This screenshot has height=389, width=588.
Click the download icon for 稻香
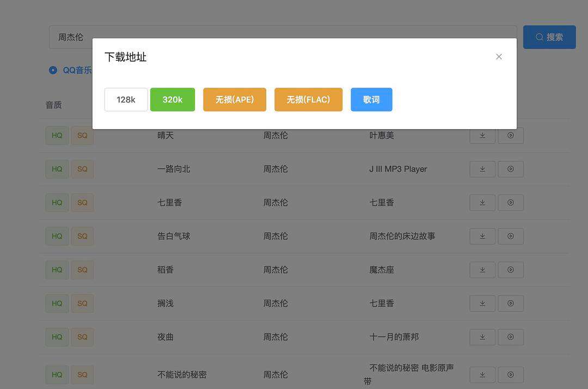click(x=482, y=270)
